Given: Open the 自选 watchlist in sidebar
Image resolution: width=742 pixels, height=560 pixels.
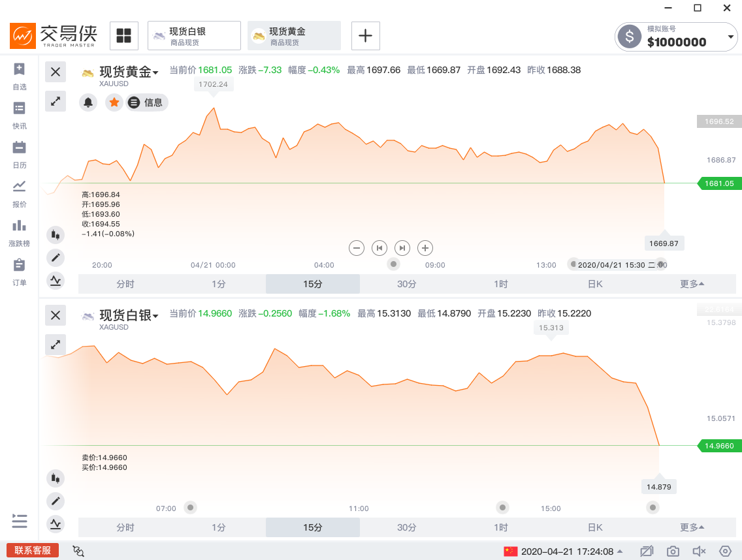Looking at the screenshot, I should [20, 76].
